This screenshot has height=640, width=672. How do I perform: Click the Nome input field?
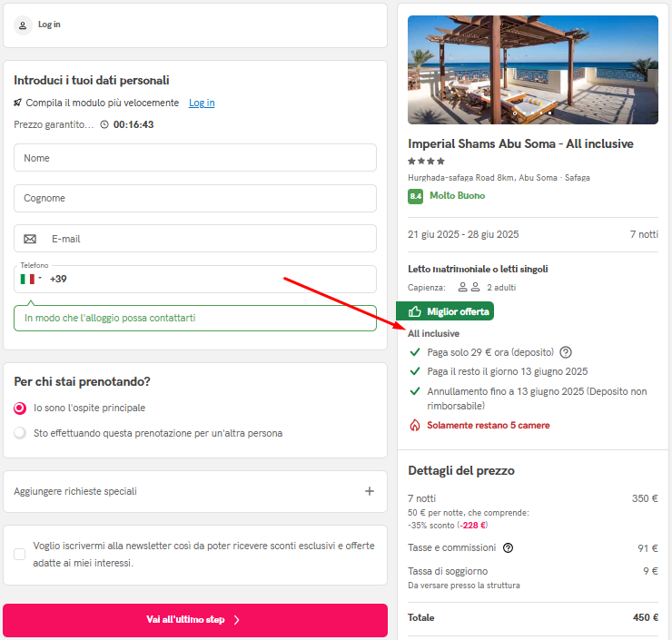[x=195, y=158]
